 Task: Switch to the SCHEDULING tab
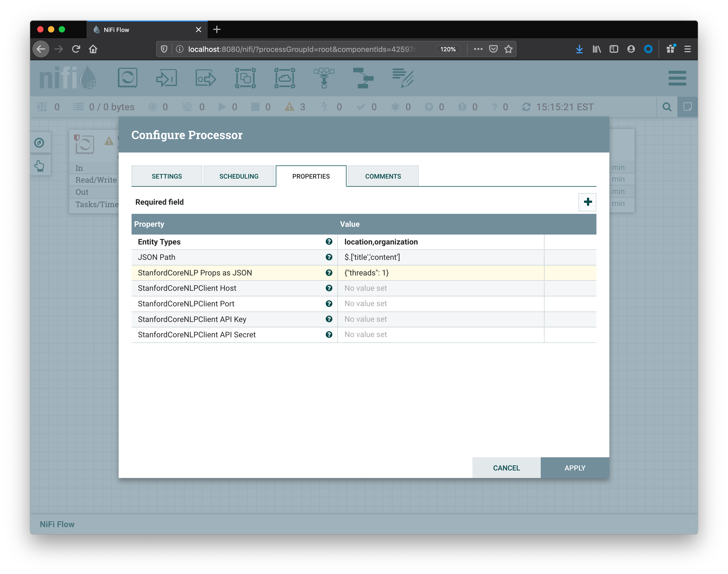pyautogui.click(x=238, y=176)
